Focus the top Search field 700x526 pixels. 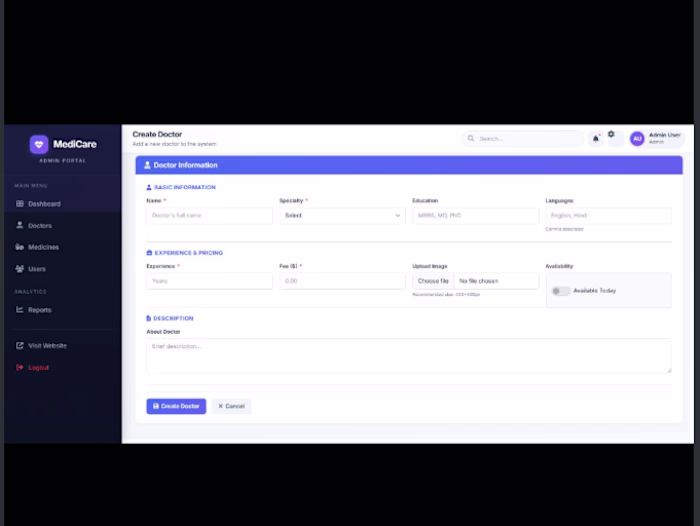click(523, 138)
